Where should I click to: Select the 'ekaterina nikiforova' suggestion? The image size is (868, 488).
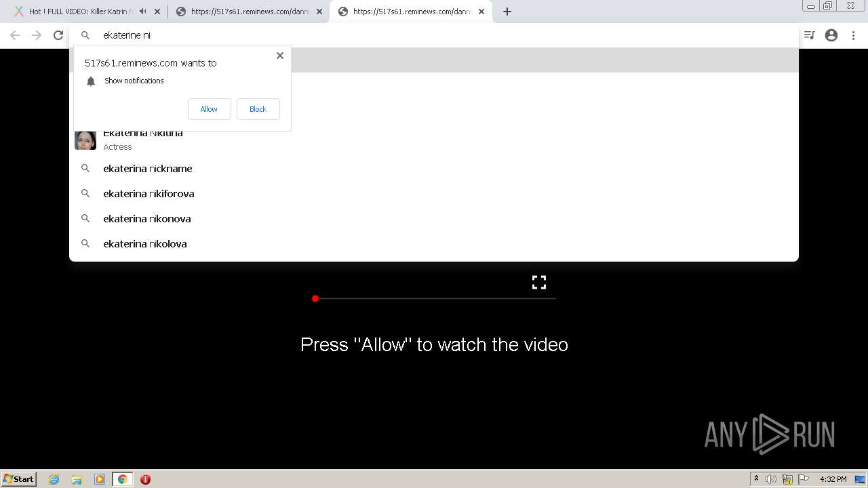(x=434, y=194)
